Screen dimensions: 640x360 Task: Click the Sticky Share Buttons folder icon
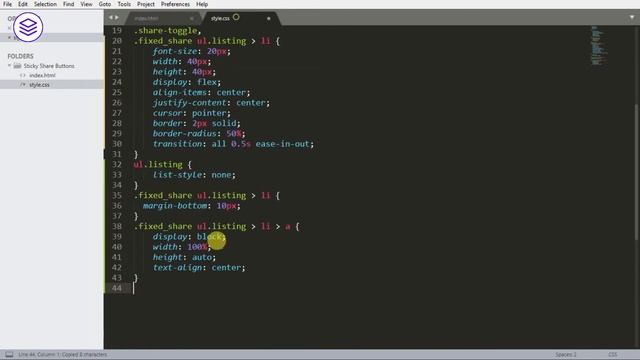[17, 66]
